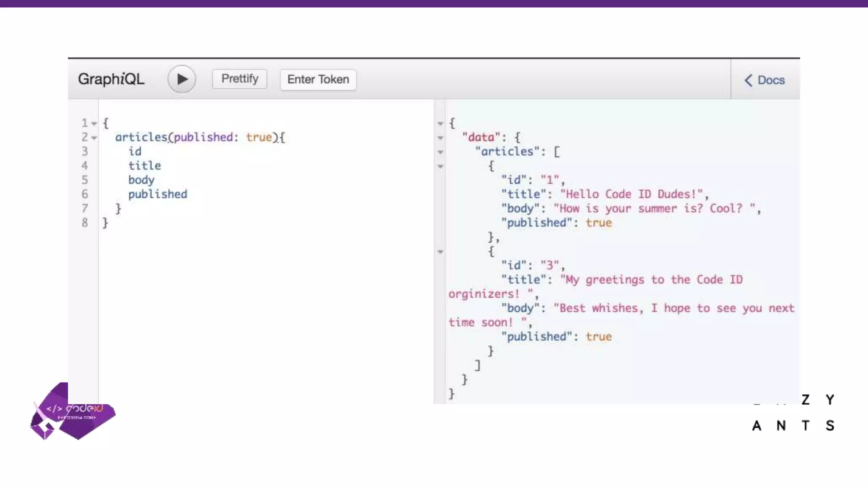This screenshot has width=868, height=488.
Task: Collapse the fold arrow at line 1
Action: (x=94, y=124)
